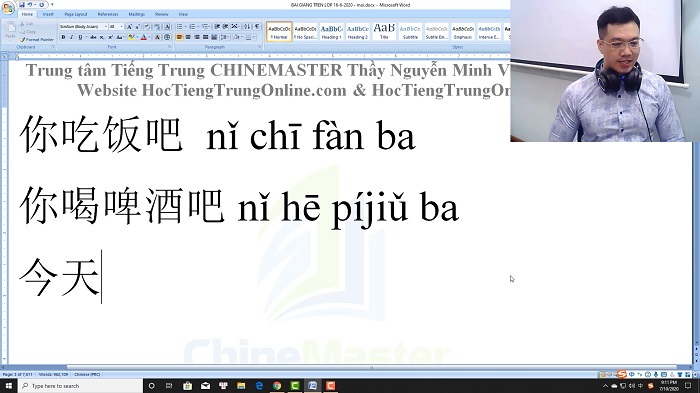Open the Font dialog launcher
700x393 pixels.
(169, 47)
